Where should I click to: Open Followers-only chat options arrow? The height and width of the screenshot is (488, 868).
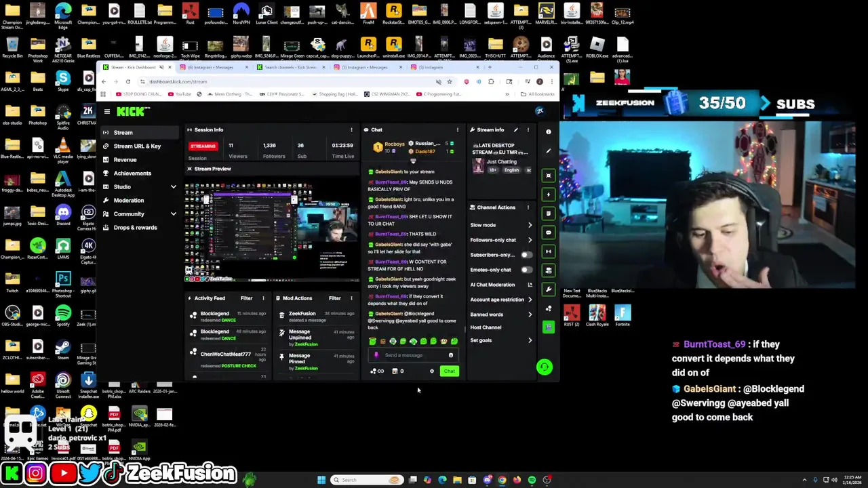tap(530, 240)
